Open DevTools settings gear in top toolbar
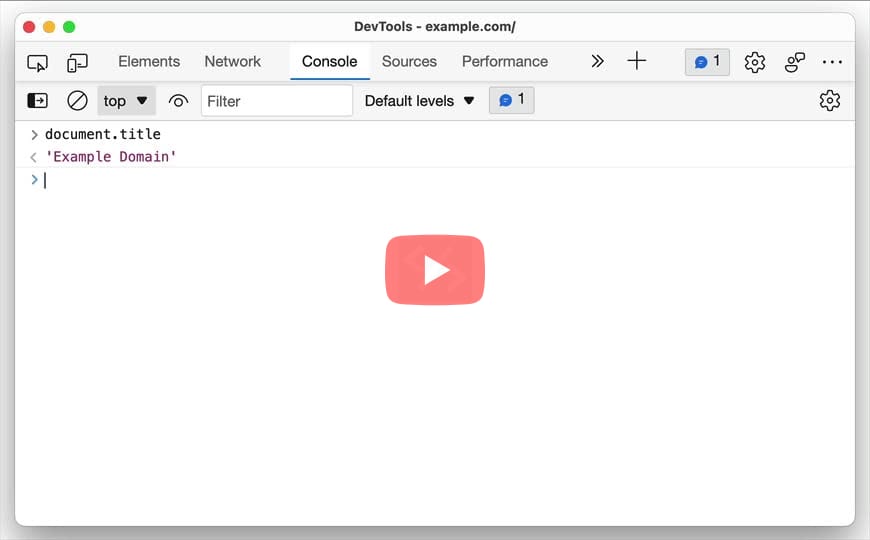 pos(755,62)
